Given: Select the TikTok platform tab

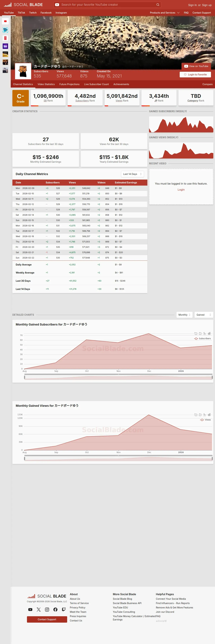Looking at the screenshot, I should [21, 13].
